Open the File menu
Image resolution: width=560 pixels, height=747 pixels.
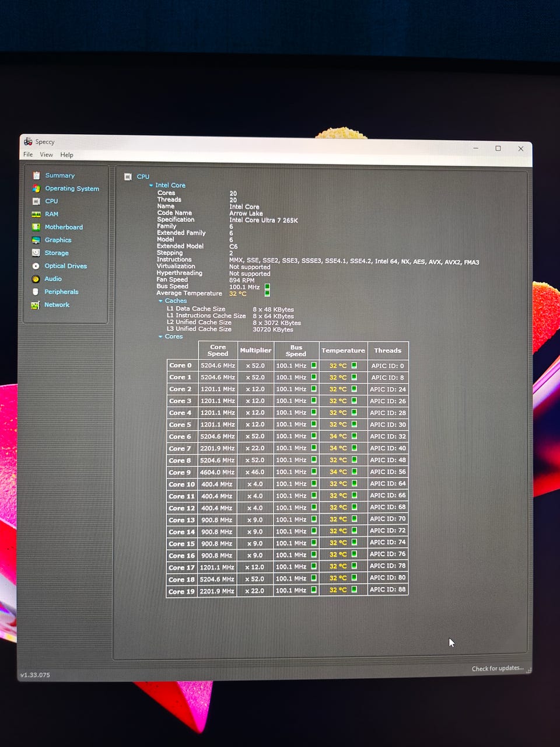pyautogui.click(x=28, y=155)
